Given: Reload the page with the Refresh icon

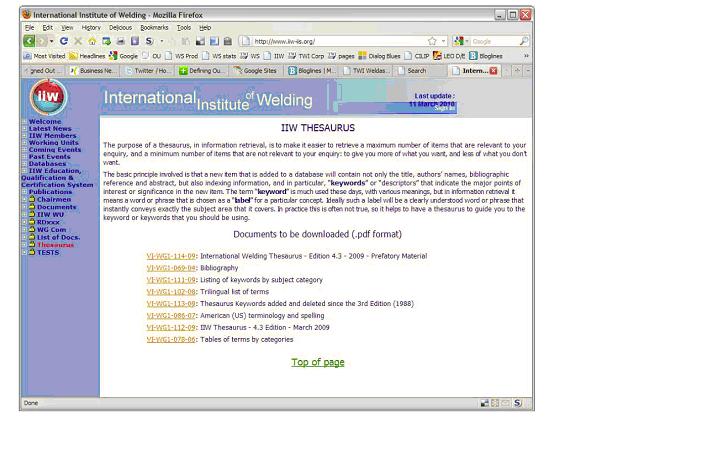Looking at the screenshot, I should click(x=64, y=41).
